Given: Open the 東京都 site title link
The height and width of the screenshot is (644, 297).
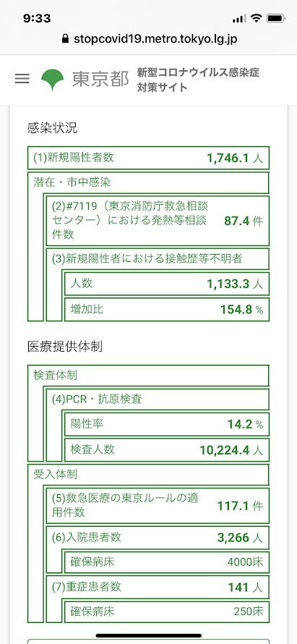Looking at the screenshot, I should 100,80.
